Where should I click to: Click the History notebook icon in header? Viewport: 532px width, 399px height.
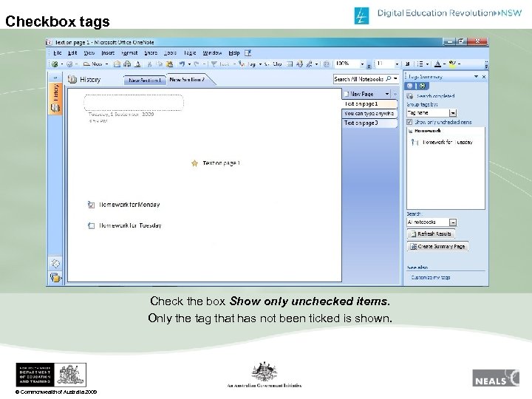pos(72,79)
